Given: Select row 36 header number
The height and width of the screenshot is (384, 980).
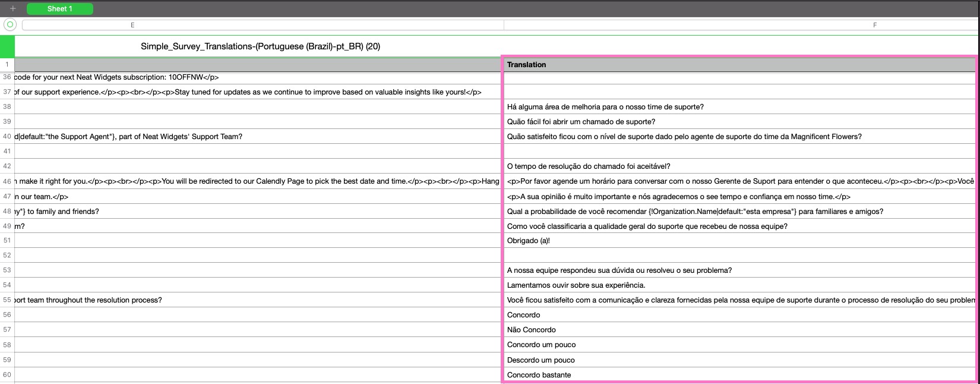Looking at the screenshot, I should (x=7, y=77).
